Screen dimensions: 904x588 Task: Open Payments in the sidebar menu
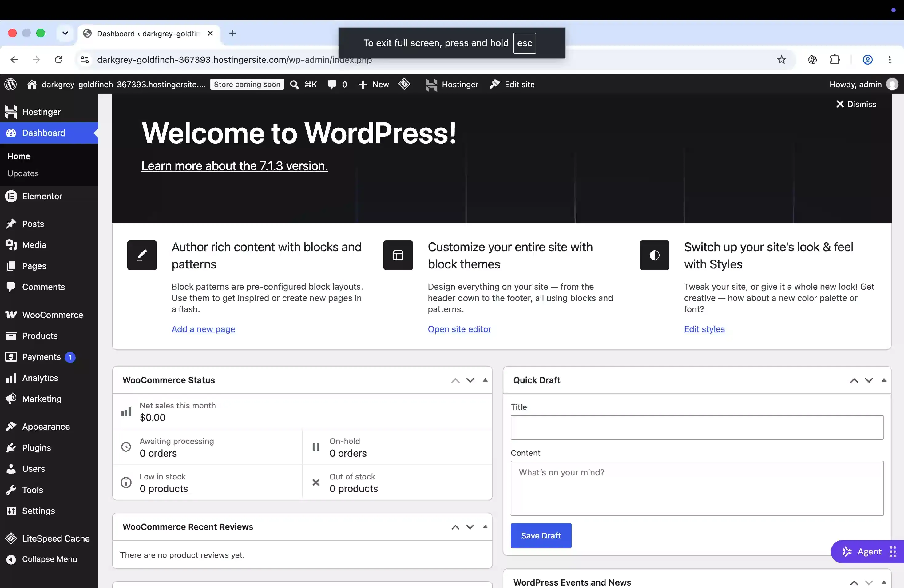point(50,357)
